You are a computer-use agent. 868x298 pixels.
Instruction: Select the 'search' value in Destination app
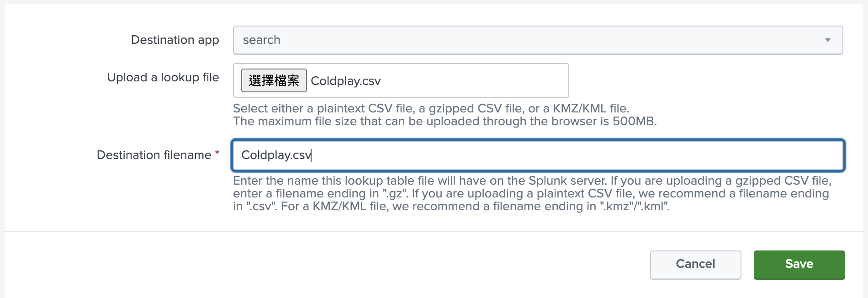click(x=262, y=40)
